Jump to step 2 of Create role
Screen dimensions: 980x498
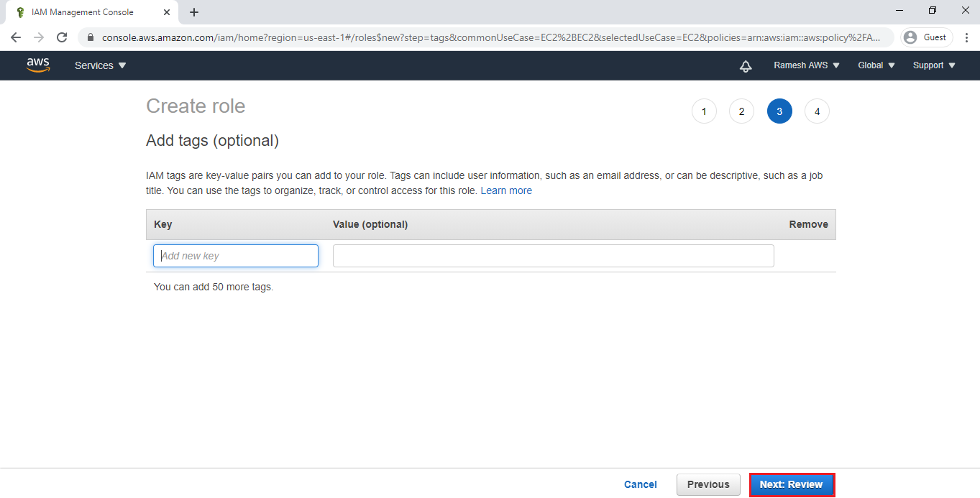[741, 111]
